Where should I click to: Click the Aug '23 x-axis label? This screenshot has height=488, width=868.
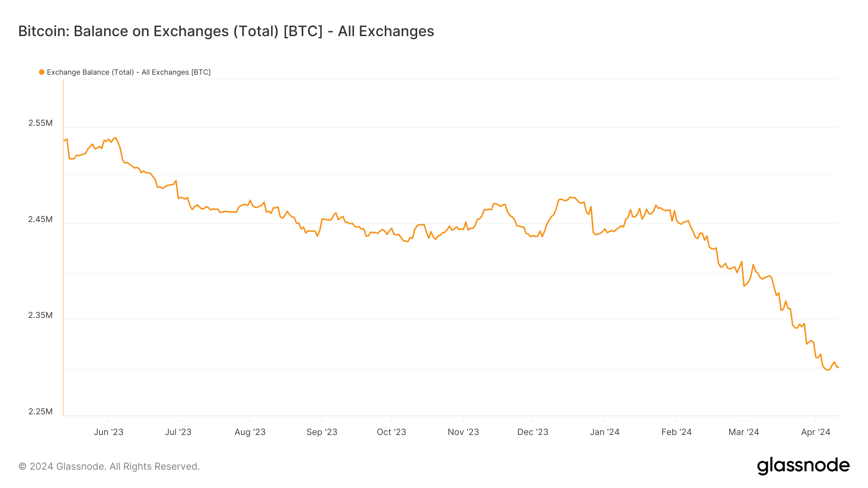pyautogui.click(x=250, y=432)
